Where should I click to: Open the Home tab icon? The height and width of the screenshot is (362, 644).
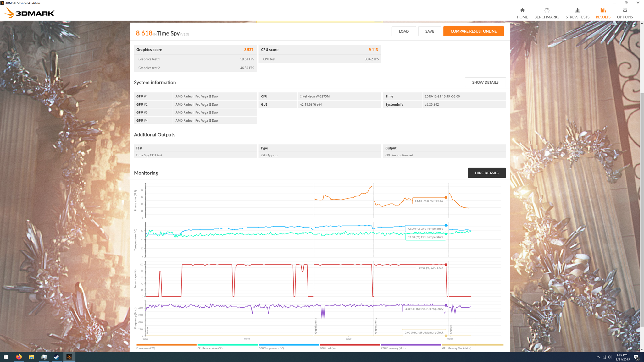point(522,13)
